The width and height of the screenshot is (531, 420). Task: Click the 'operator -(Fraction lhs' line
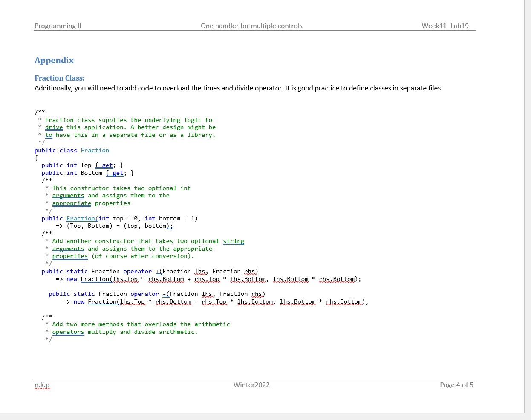pos(157,294)
